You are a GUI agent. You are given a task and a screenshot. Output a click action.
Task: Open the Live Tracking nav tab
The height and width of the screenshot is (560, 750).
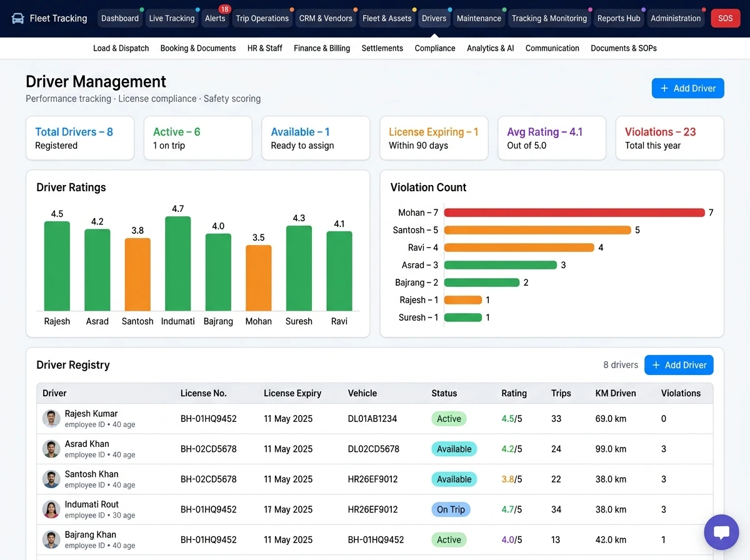click(172, 18)
